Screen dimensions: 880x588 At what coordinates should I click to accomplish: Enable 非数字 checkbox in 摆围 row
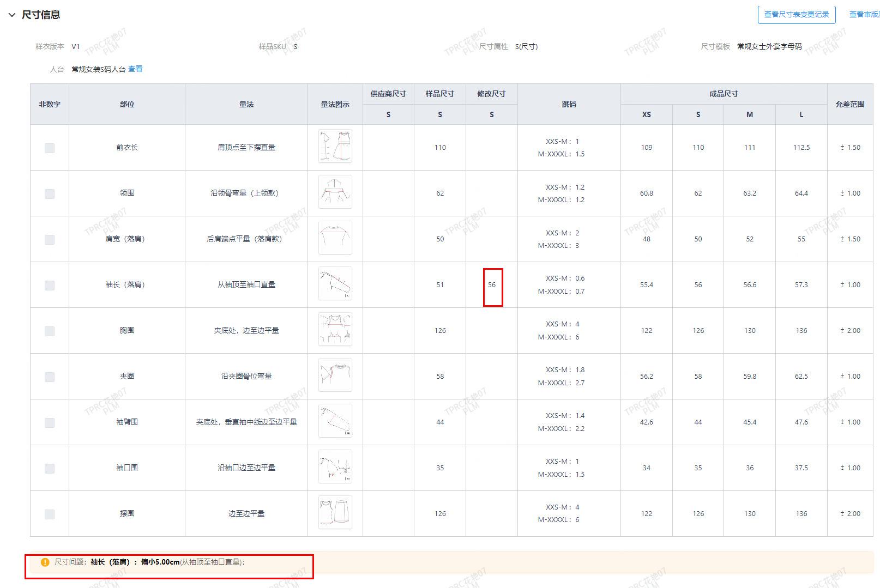50,514
